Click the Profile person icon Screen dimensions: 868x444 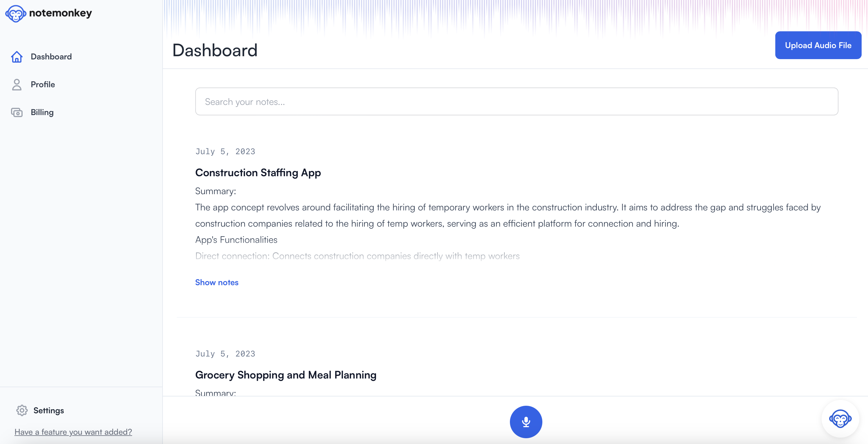coord(17,85)
